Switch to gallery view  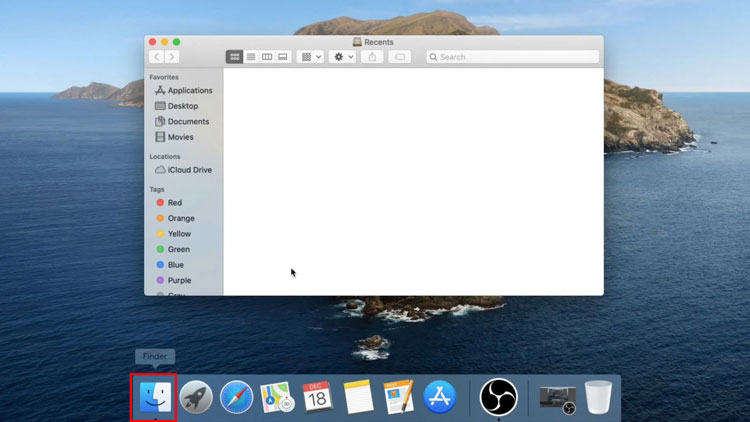pos(283,57)
